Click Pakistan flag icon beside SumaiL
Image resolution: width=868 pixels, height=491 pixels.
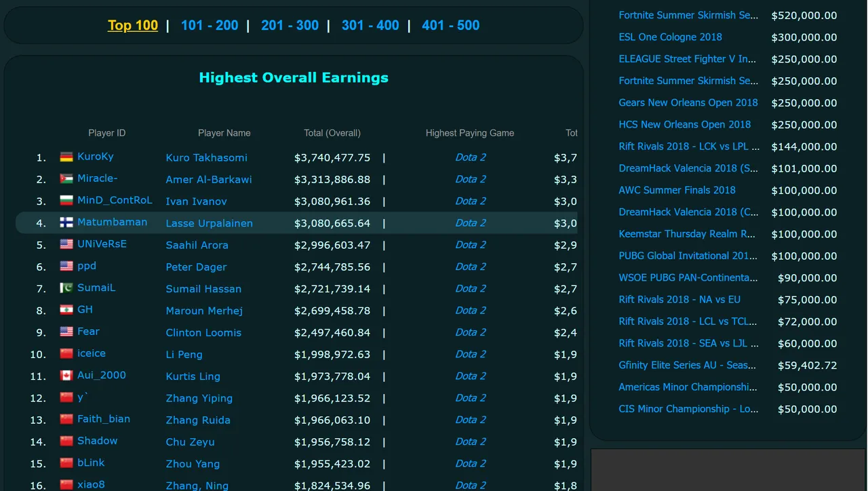(x=66, y=288)
